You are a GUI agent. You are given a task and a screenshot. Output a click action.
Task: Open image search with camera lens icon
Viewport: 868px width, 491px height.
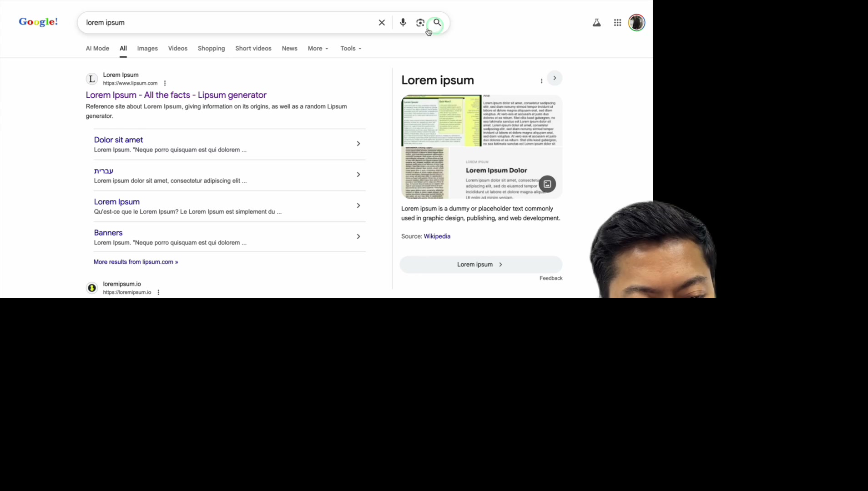[420, 23]
